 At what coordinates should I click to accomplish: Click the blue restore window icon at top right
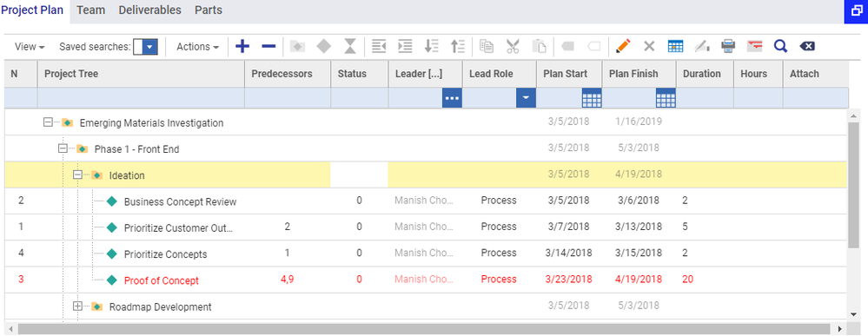pos(856,11)
